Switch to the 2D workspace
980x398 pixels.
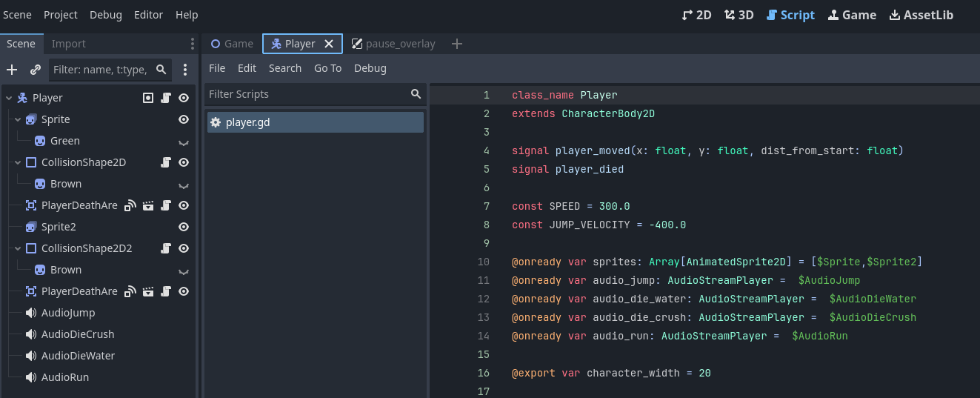697,15
